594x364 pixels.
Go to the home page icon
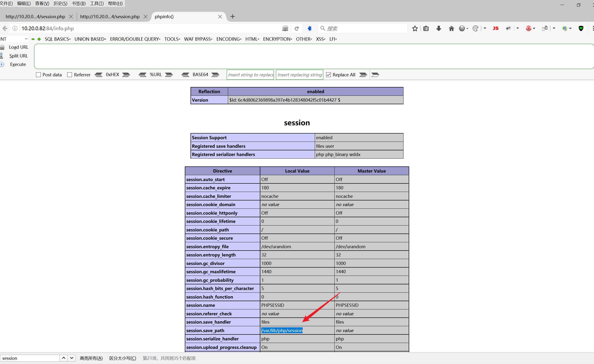(451, 28)
